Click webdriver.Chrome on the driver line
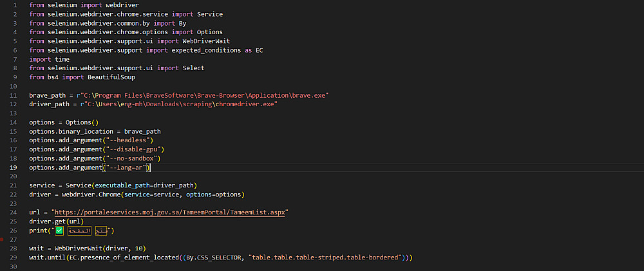The image size is (644, 271). point(85,194)
